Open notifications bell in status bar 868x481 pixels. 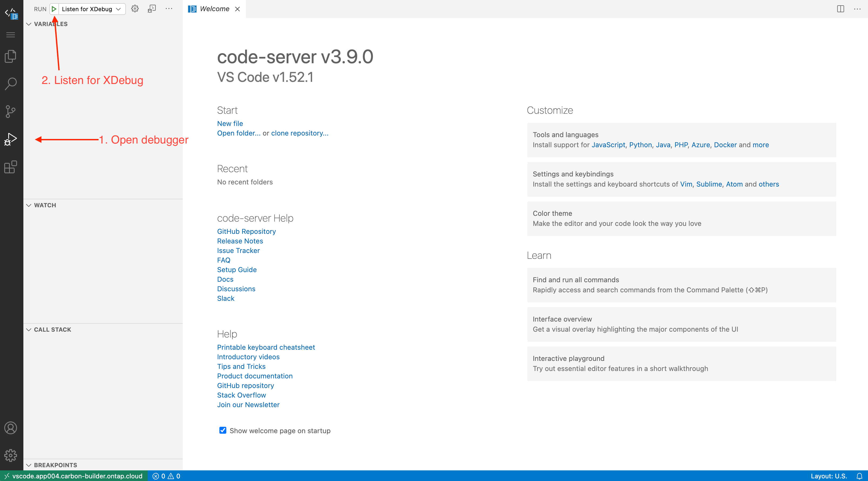point(859,476)
